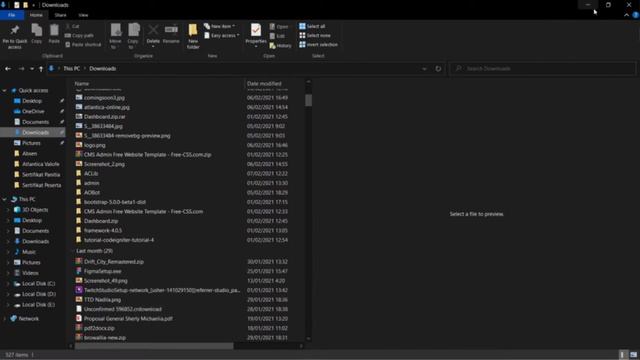Select Local Disk (D:)
Screen dimensions: 640x360
tap(38, 294)
